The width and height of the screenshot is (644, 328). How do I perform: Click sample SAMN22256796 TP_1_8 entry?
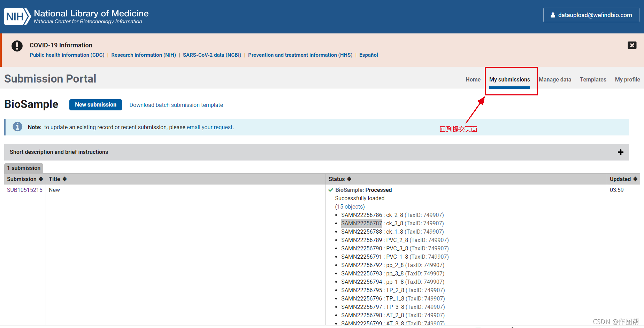tap(393, 298)
